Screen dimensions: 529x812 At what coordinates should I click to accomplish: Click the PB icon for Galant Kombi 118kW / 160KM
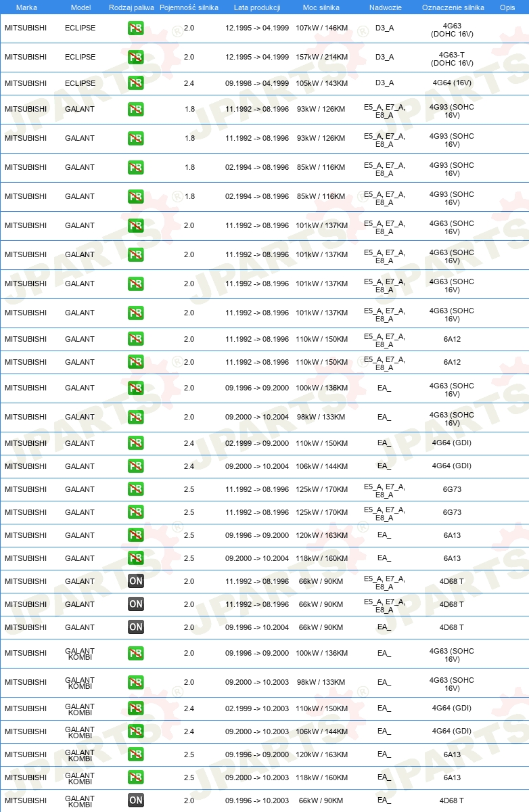(136, 777)
